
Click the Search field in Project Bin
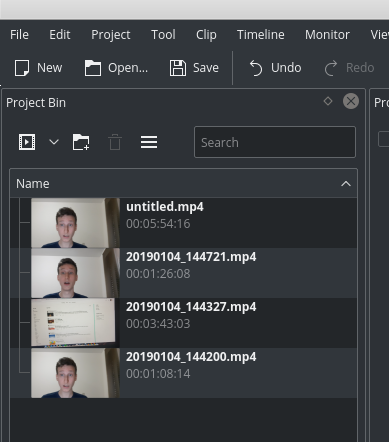[x=275, y=142]
